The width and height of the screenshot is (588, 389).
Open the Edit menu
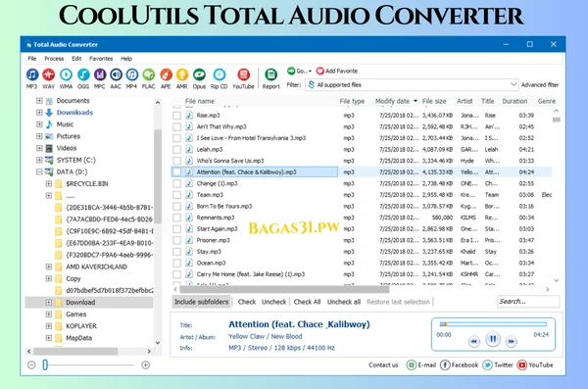point(76,59)
